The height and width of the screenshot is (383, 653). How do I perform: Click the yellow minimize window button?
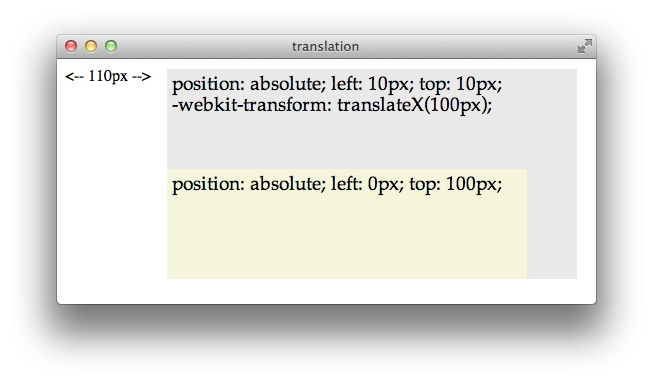point(91,46)
